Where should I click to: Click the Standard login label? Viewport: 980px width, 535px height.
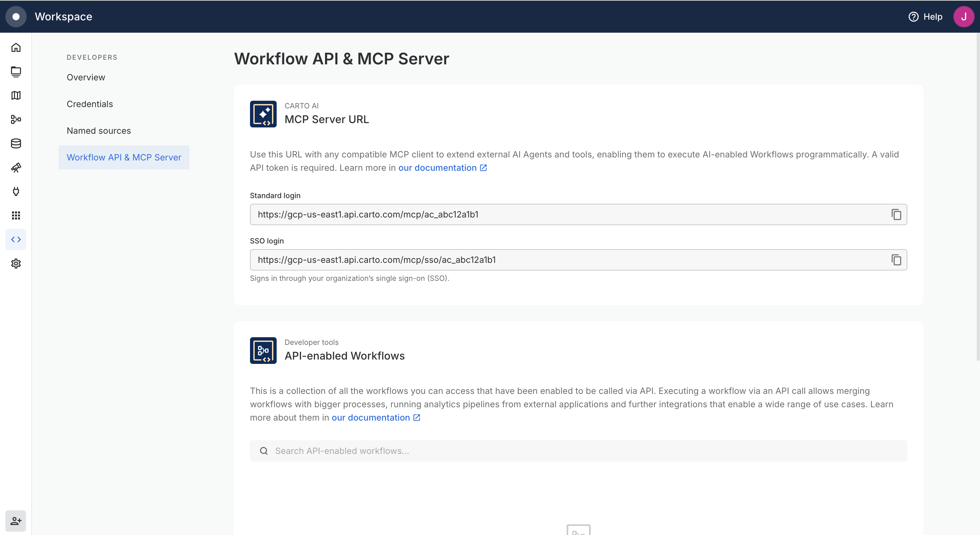pos(275,195)
